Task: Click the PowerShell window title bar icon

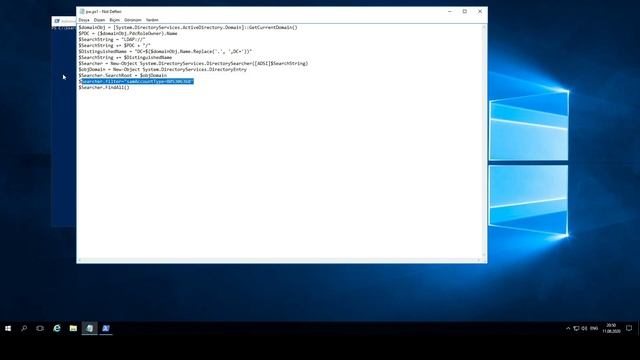Action: [57, 21]
